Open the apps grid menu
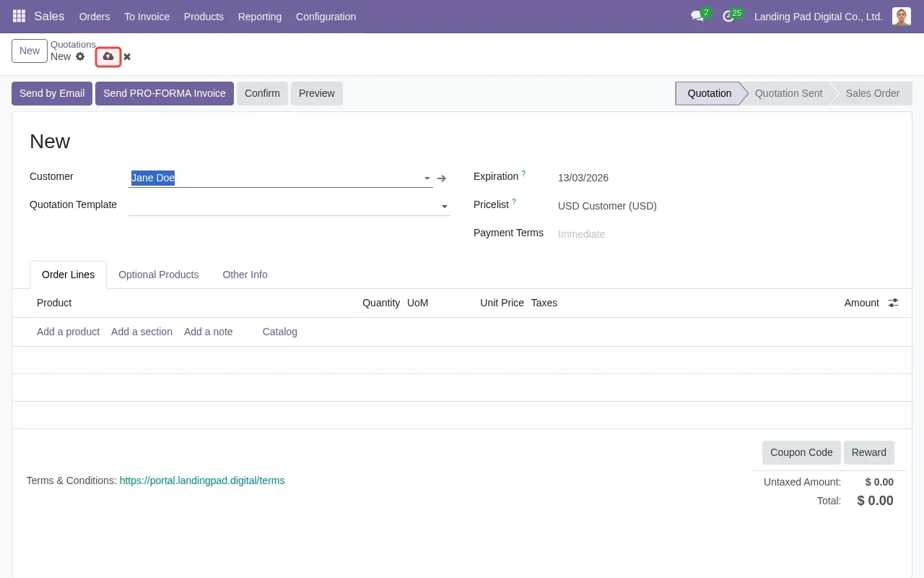The image size is (924, 578). (x=18, y=16)
